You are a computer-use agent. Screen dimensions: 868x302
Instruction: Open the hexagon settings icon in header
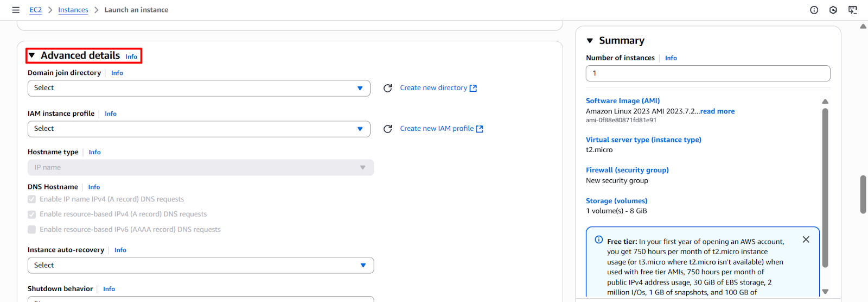click(833, 10)
